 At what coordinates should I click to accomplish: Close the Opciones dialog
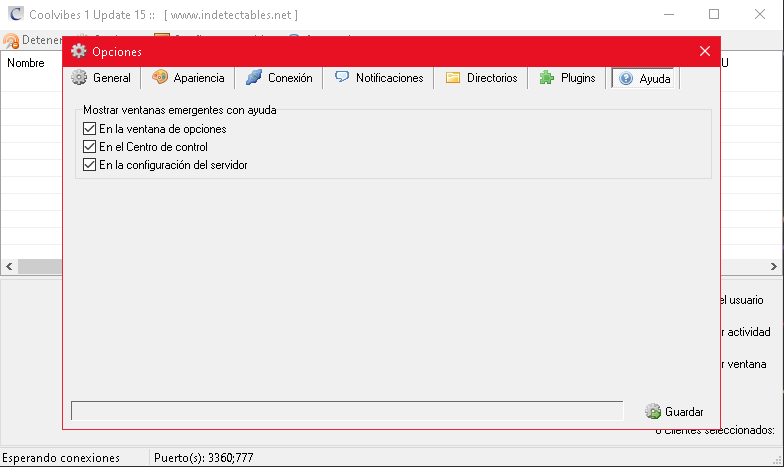[705, 51]
